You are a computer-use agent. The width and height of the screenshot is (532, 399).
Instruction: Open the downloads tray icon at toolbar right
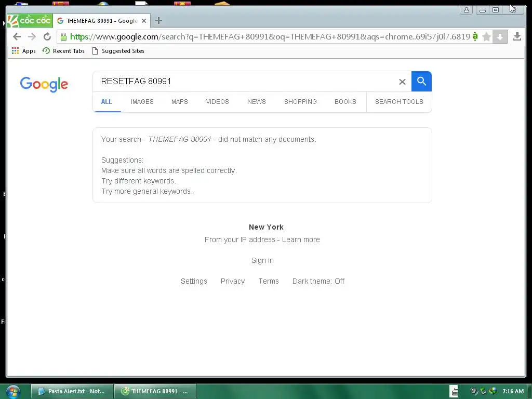(x=517, y=37)
